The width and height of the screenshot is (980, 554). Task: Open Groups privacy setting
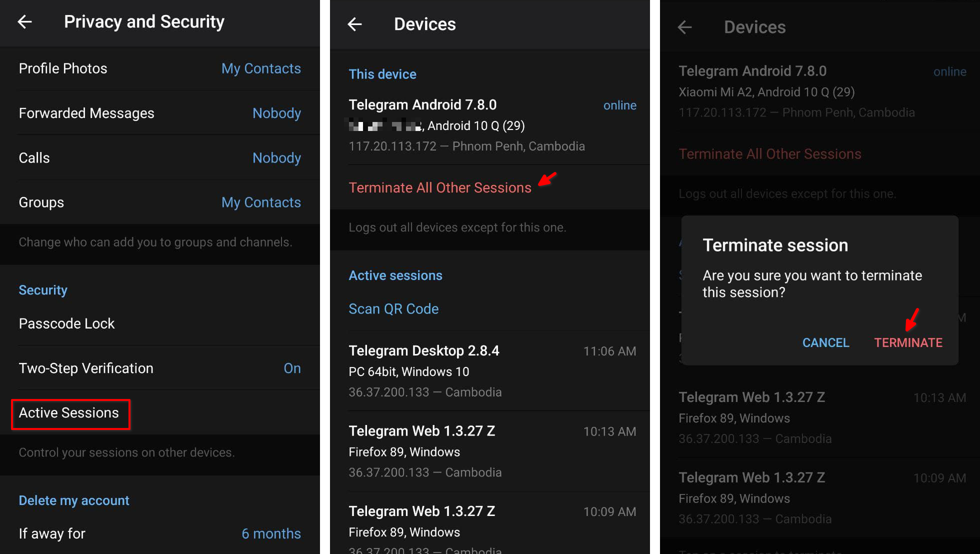[160, 202]
